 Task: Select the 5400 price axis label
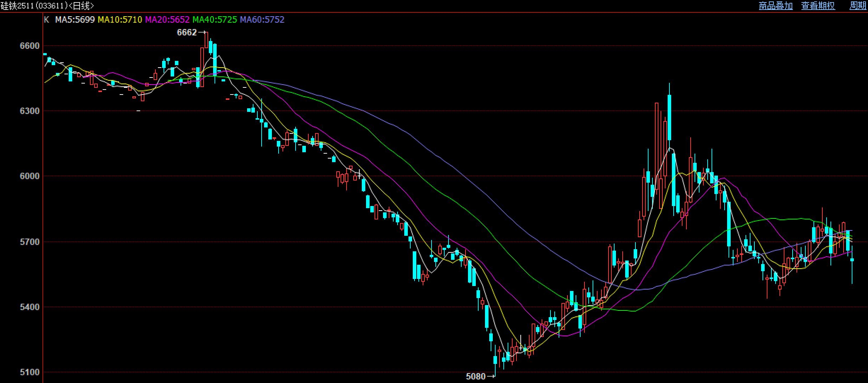coord(30,307)
